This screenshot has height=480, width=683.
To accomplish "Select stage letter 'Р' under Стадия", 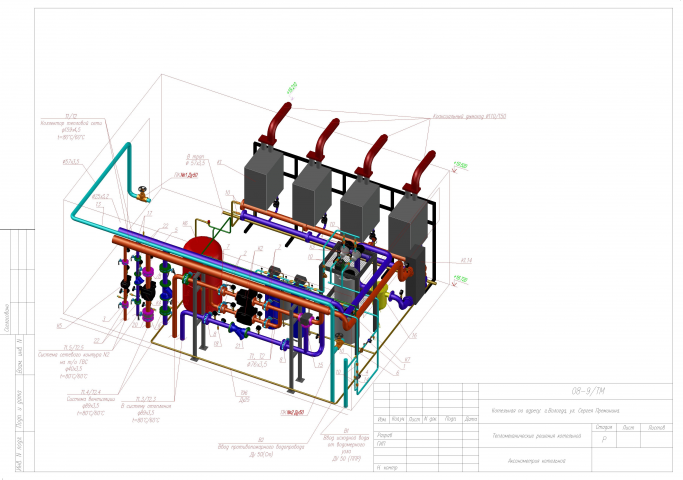I will click(604, 439).
